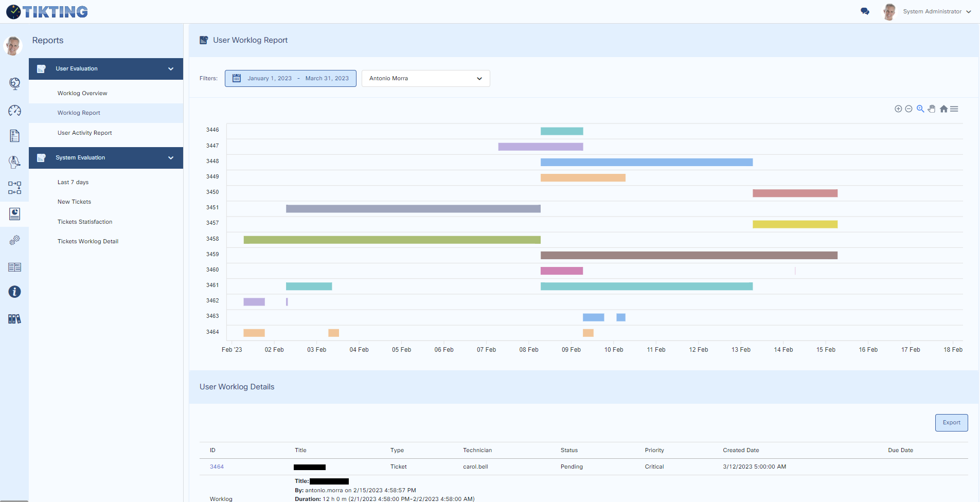This screenshot has height=502, width=980.
Task: Open the January–March 2023 date range filter
Action: coord(291,79)
